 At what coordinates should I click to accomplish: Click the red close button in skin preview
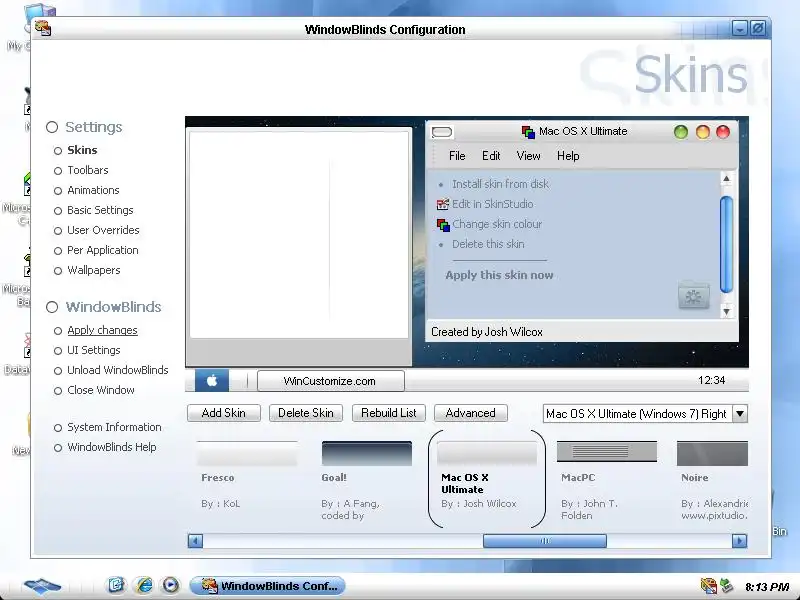723,132
